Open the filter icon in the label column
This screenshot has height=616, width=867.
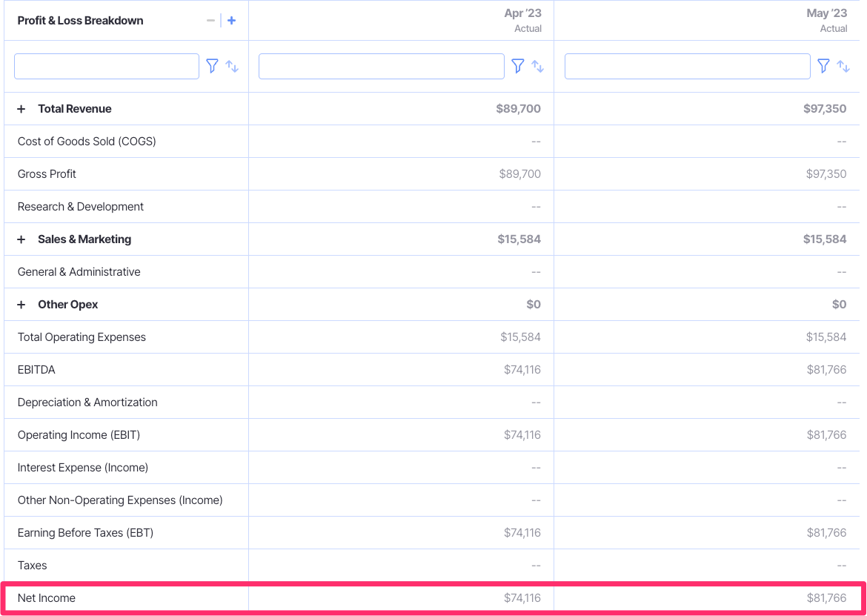[x=213, y=66]
